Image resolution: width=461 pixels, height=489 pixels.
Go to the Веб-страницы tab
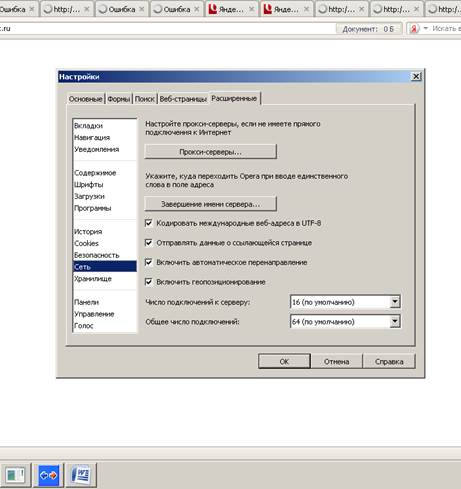[183, 99]
